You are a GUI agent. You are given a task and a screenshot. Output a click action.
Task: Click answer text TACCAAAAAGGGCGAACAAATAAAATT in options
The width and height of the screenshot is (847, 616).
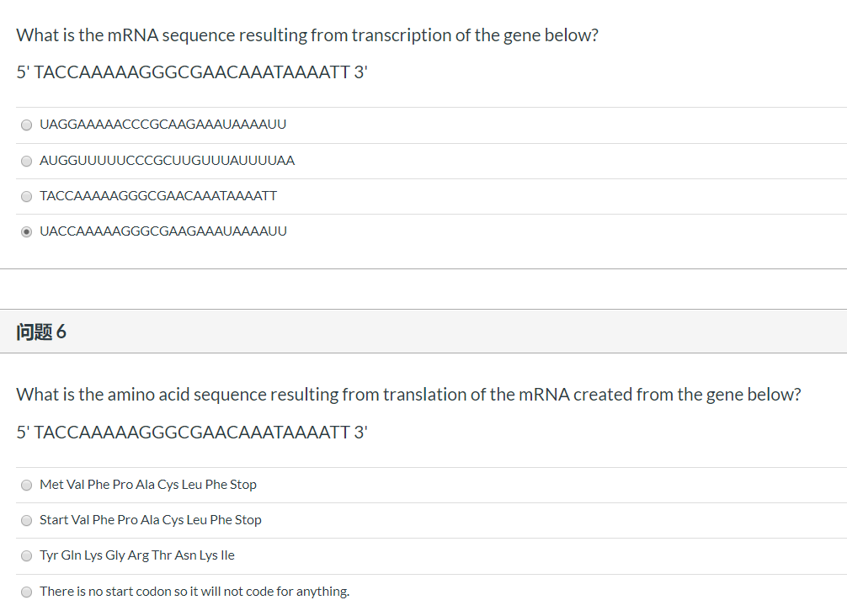[x=158, y=195]
